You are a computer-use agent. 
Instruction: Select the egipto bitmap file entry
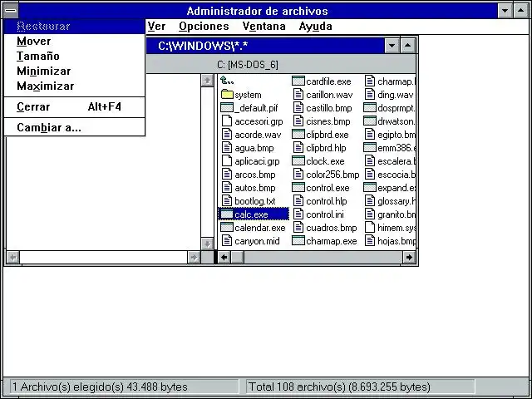point(390,135)
